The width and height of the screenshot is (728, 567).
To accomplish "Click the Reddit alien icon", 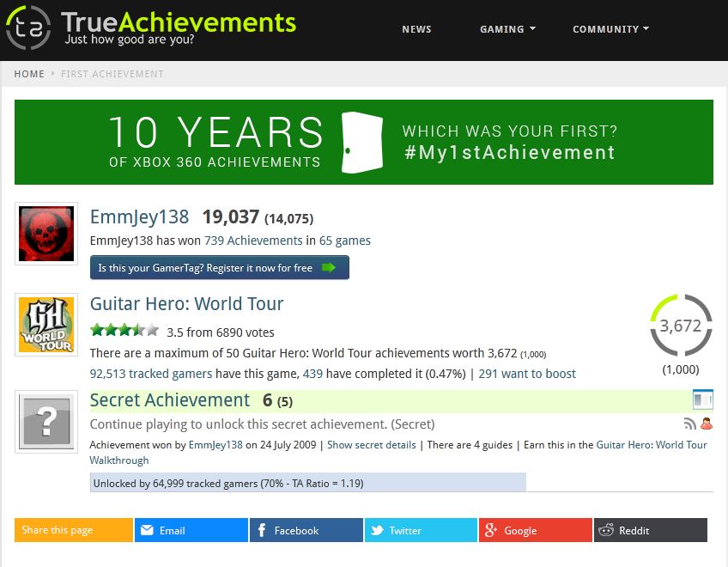I will pos(606,530).
